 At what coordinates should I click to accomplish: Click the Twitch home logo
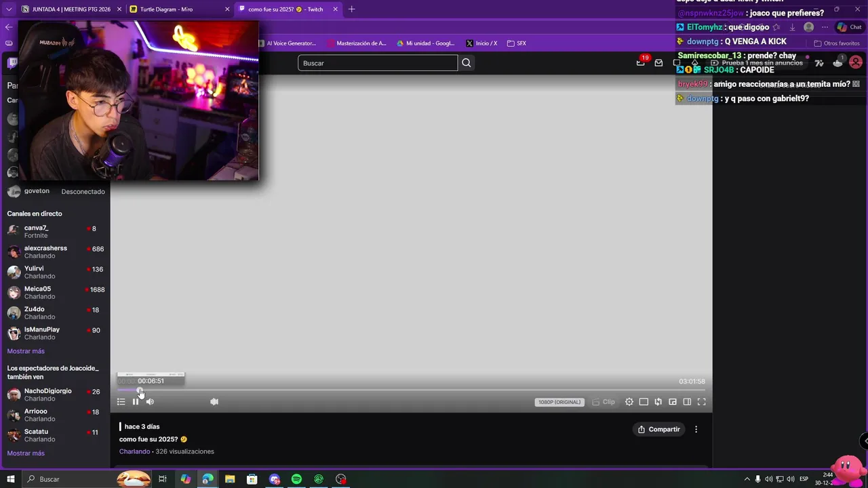12,64
